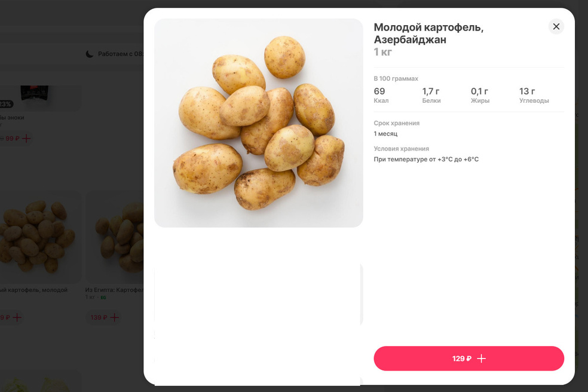This screenshot has width=588, height=392.
Task: Add Azerbaijan potatoes for 129 ₽ to cart
Action: pos(468,359)
